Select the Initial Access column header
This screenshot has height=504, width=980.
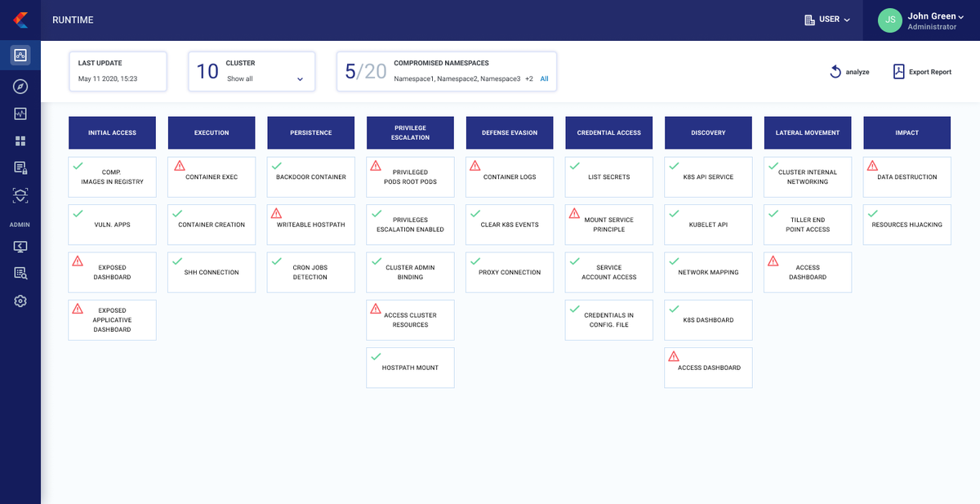coord(112,132)
